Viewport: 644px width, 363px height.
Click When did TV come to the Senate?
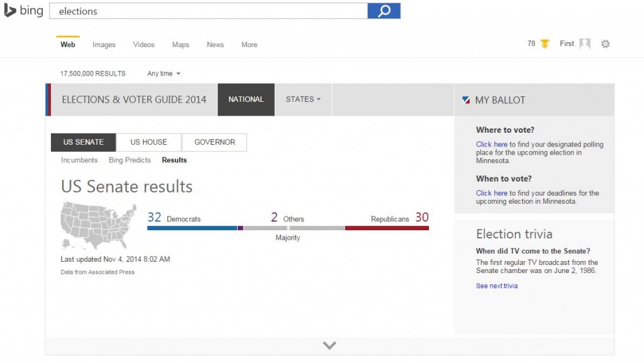[x=533, y=251]
